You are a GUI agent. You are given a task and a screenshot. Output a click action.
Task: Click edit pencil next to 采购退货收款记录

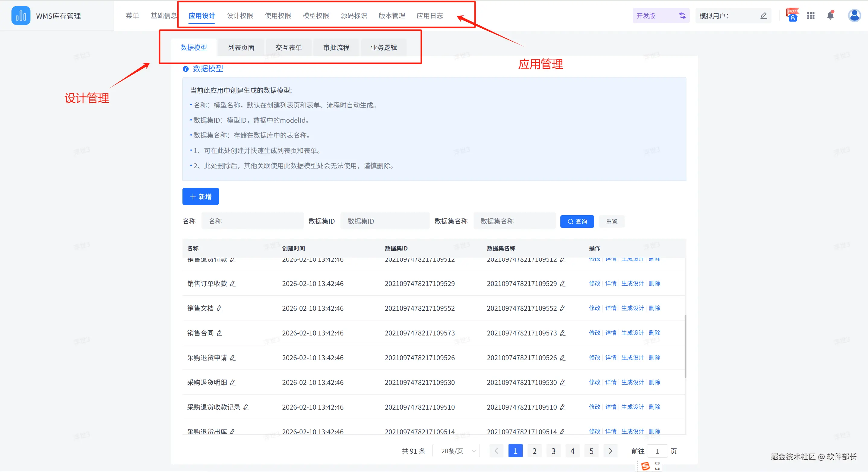coord(246,407)
